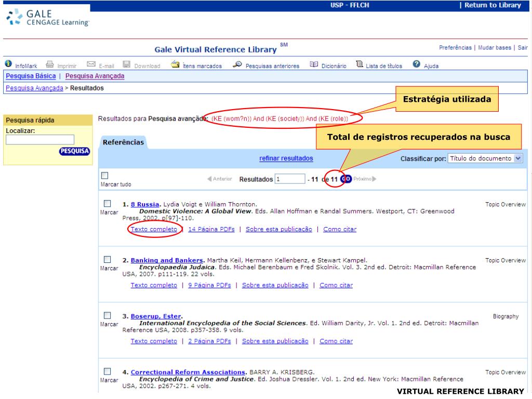
Task: Open Banking and Bankers title link
Action: [167, 260]
